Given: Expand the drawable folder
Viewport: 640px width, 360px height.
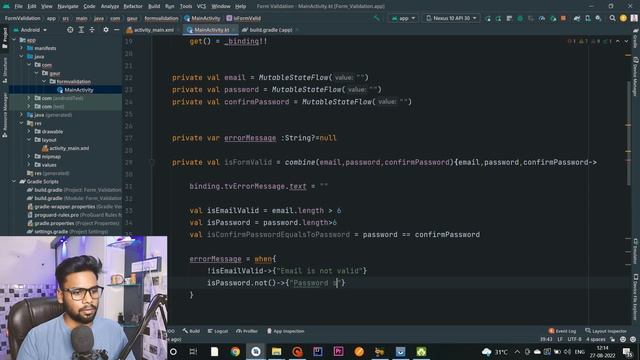Looking at the screenshot, I should (29, 131).
